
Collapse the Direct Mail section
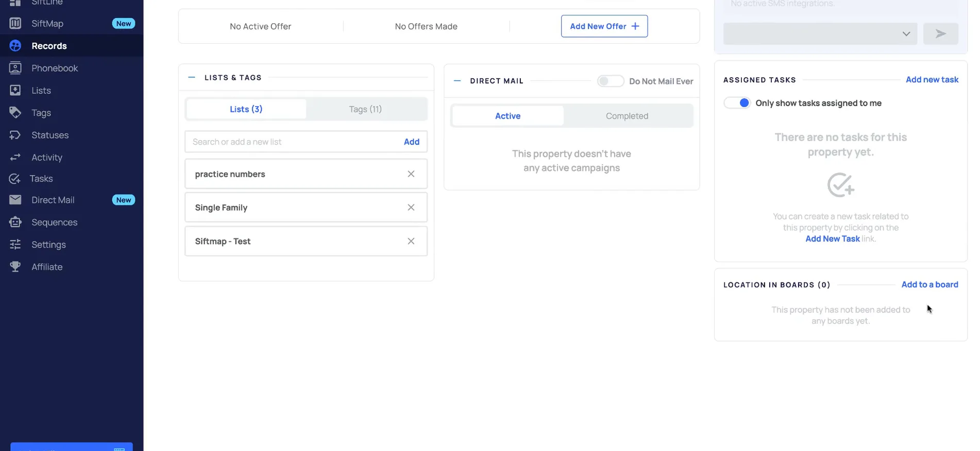point(457,81)
